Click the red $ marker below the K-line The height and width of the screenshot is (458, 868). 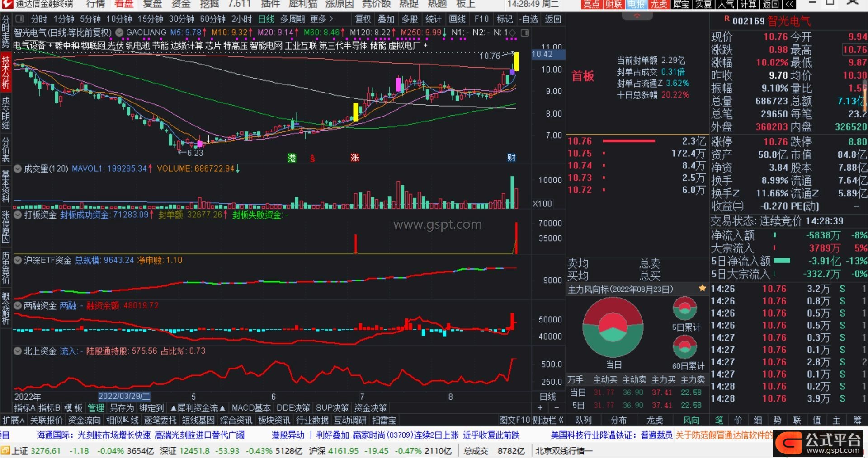(312, 159)
